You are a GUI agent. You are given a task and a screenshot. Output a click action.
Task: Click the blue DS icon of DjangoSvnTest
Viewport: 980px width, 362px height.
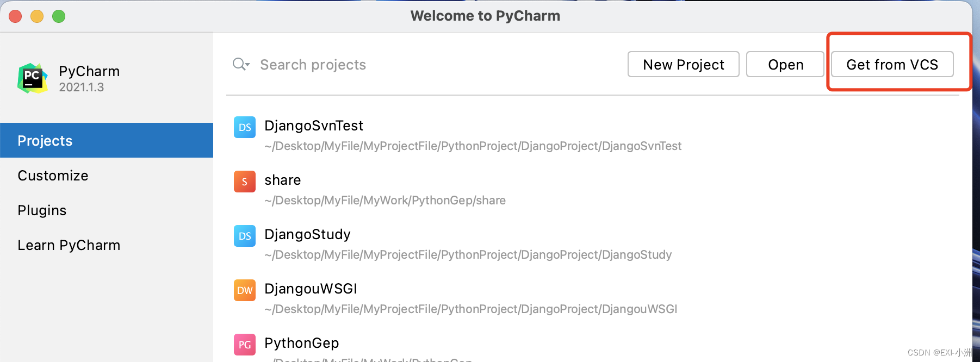[245, 127]
